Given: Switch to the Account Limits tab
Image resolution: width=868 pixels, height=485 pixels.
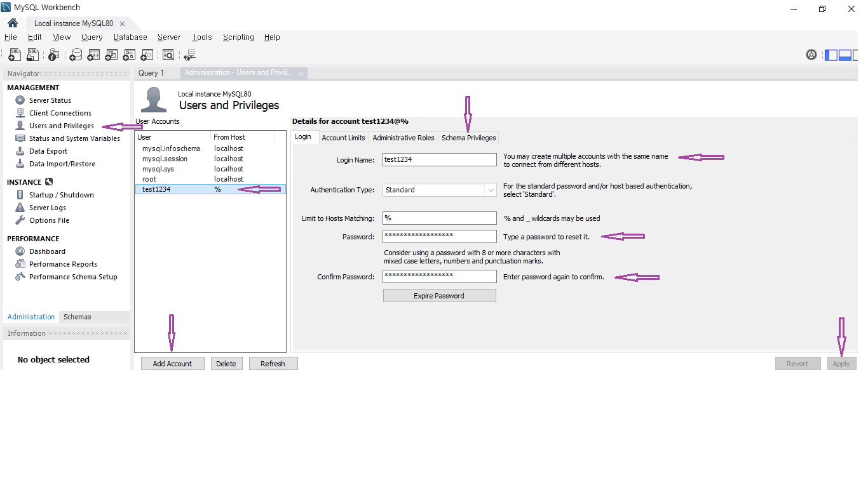Looking at the screenshot, I should [343, 138].
